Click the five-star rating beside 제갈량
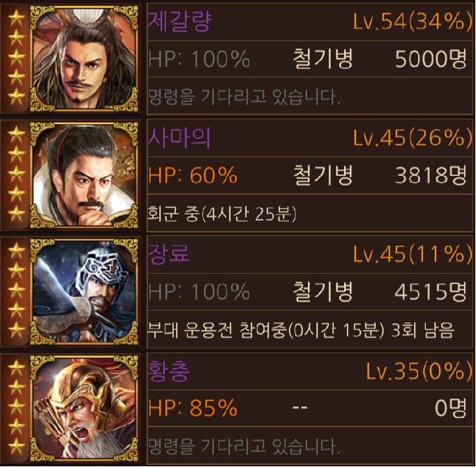The width and height of the screenshot is (476, 467). point(16,58)
